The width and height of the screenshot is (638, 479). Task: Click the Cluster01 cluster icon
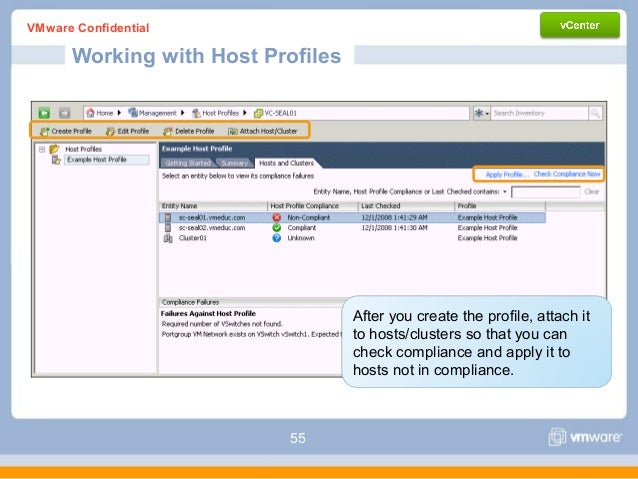coord(168,238)
